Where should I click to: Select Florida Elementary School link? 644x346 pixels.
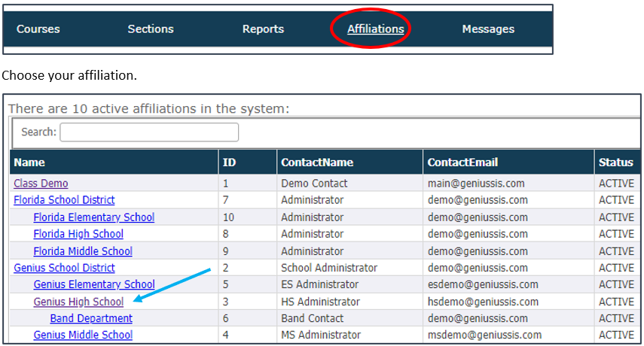pyautogui.click(x=94, y=217)
